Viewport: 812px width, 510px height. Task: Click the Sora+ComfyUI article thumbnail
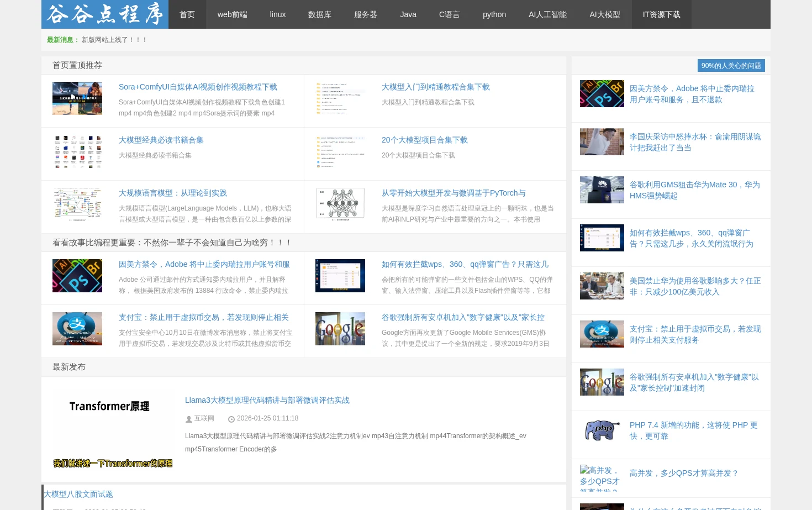pyautogui.click(x=77, y=98)
